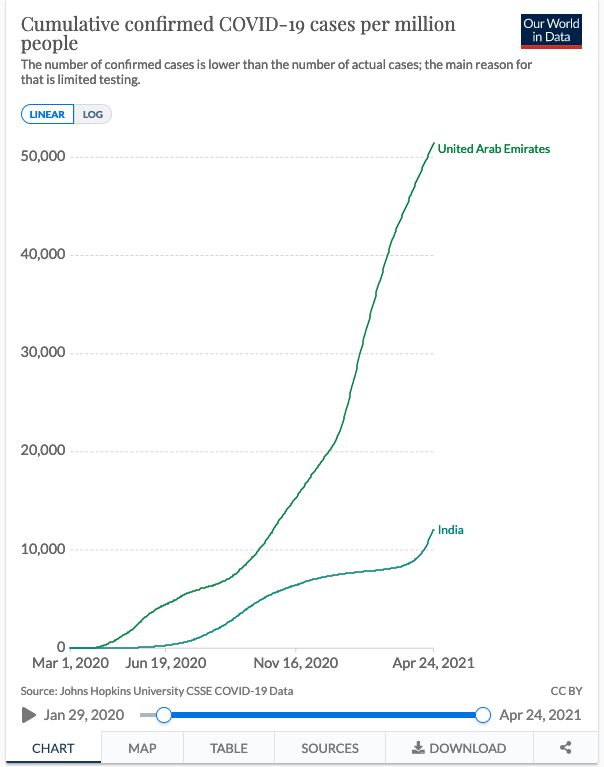Viewport: 604px width, 767px height.
Task: Click the Our World in Data logo
Action: (x=551, y=31)
